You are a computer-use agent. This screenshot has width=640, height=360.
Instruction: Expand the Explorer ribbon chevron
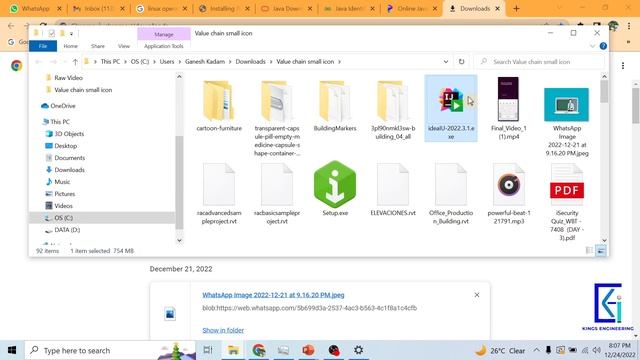coord(593,46)
